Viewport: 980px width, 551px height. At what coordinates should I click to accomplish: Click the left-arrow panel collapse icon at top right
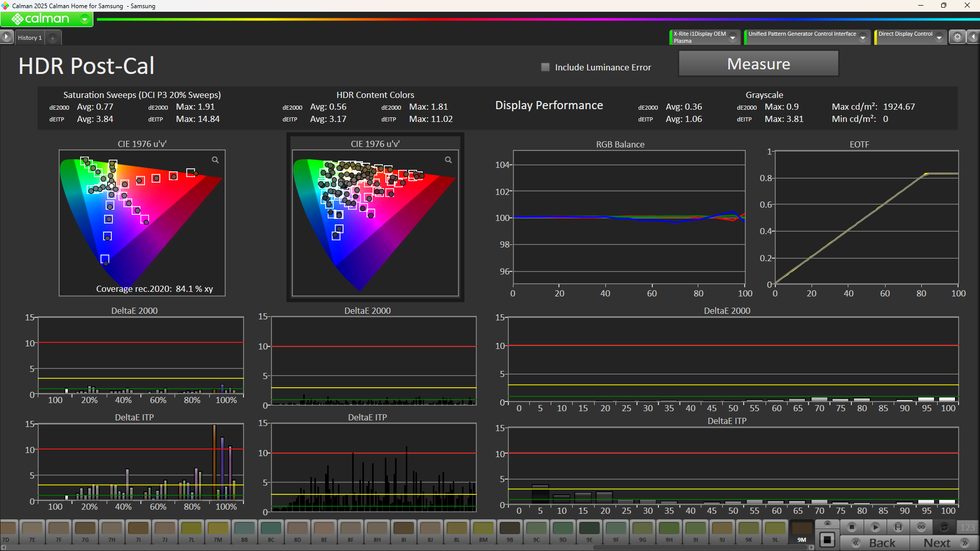pyautogui.click(x=973, y=37)
